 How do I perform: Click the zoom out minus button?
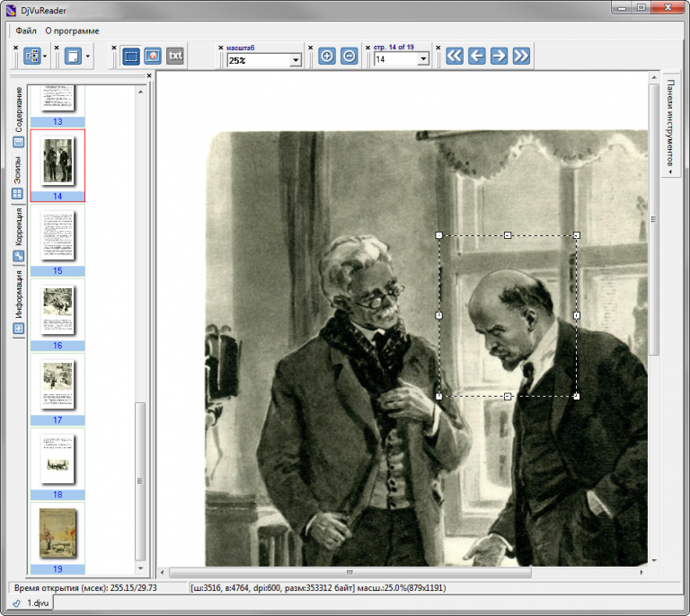click(x=349, y=56)
